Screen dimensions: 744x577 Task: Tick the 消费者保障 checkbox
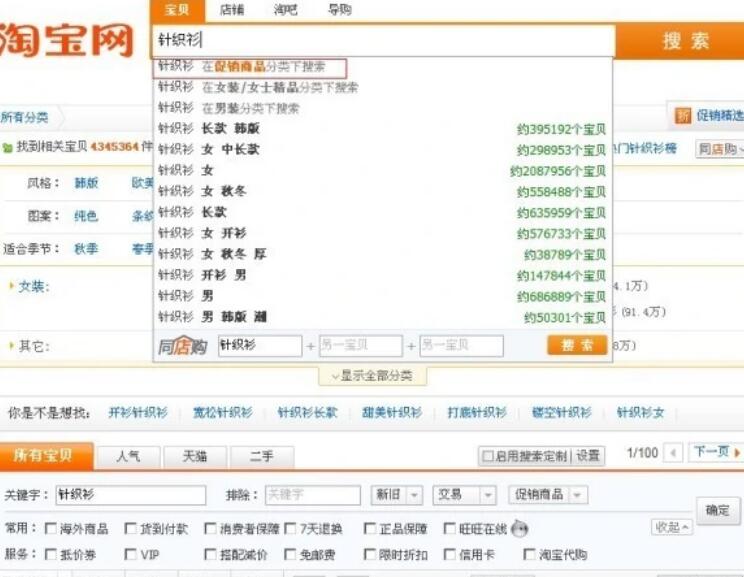[x=210, y=528]
